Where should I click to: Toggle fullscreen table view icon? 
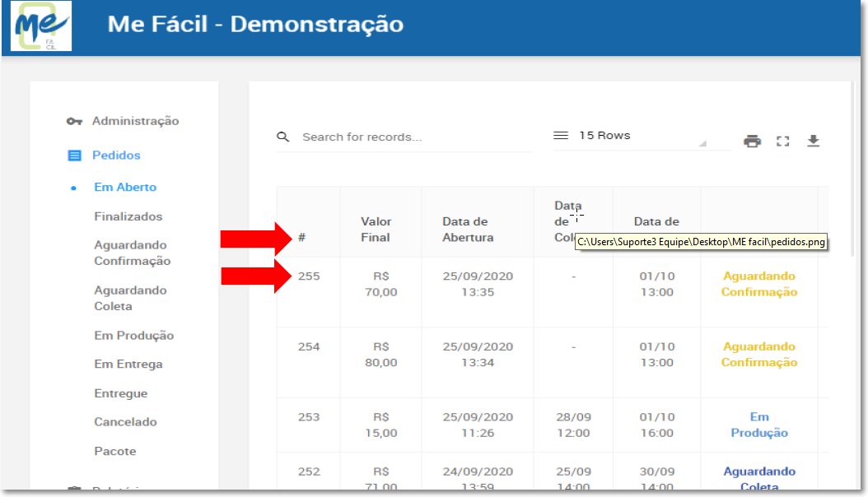(782, 142)
